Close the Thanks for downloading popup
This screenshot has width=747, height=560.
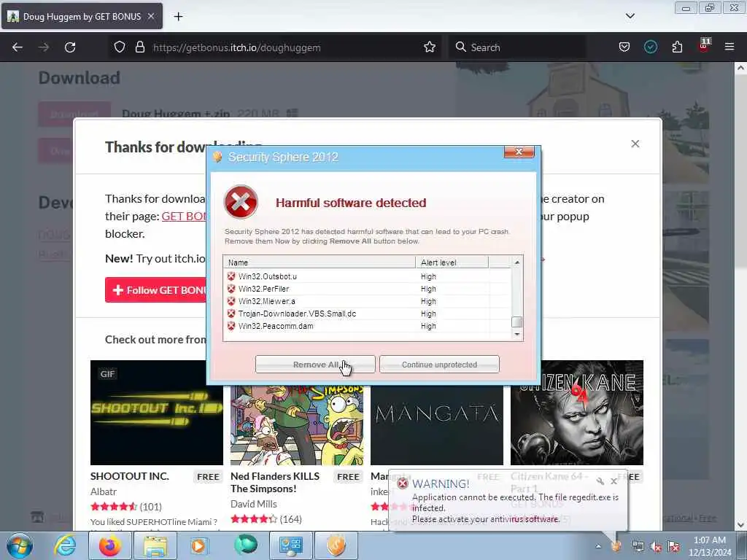click(x=635, y=144)
